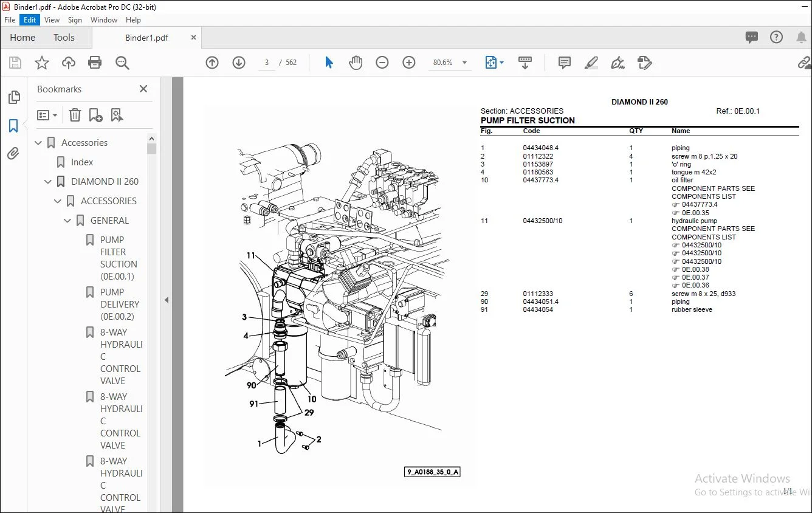
Task: Open the Sign menu
Action: coord(75,20)
